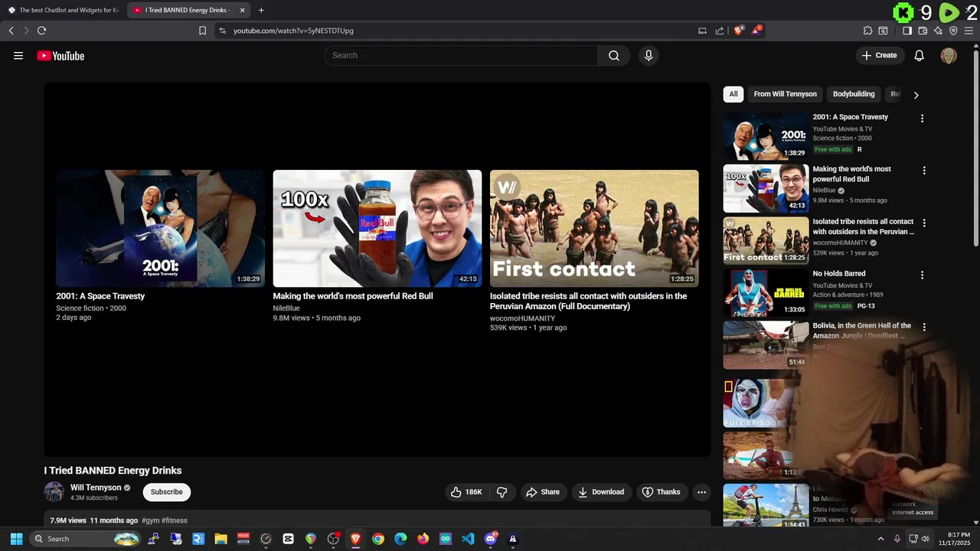Open Brave Wallet icon
The image size is (980, 551).
[923, 31]
